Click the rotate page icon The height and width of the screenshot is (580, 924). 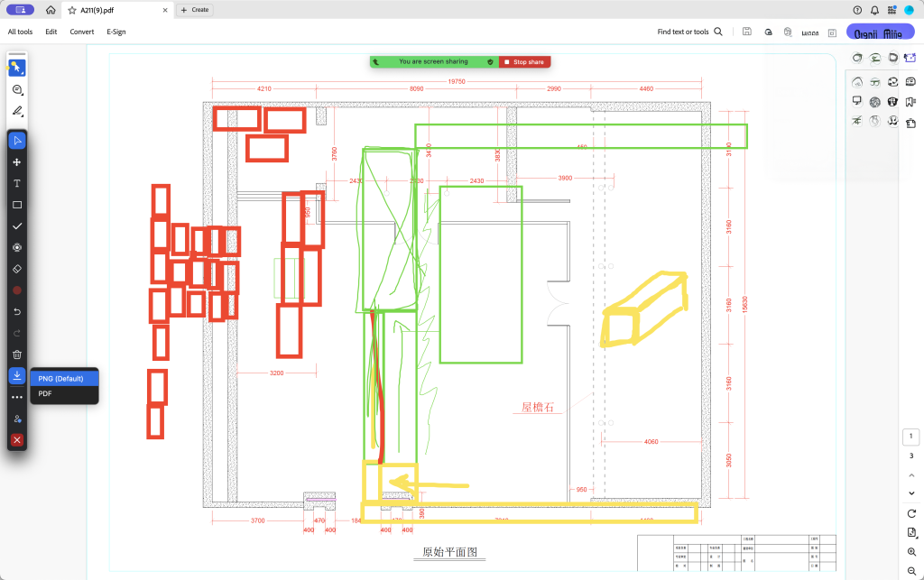pos(911,513)
